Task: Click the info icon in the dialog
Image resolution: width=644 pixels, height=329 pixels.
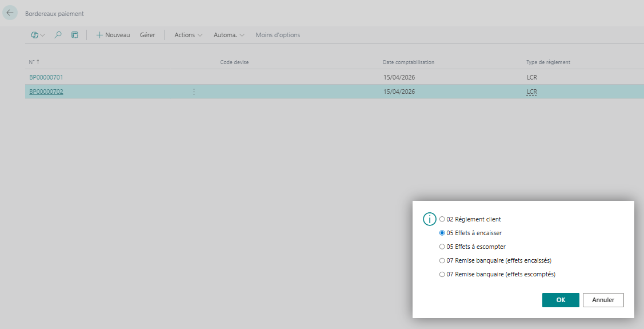Action: pyautogui.click(x=429, y=219)
